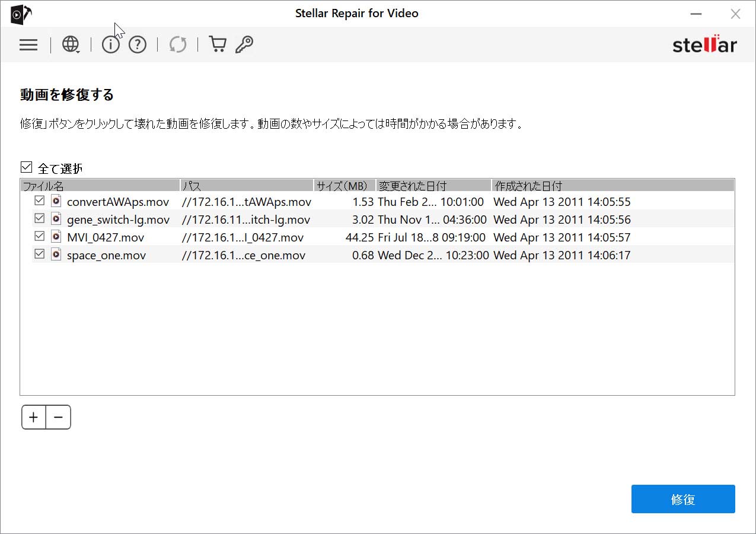Uncheck the convertAWAps.mov checkbox
This screenshot has height=534, width=756.
[40, 201]
